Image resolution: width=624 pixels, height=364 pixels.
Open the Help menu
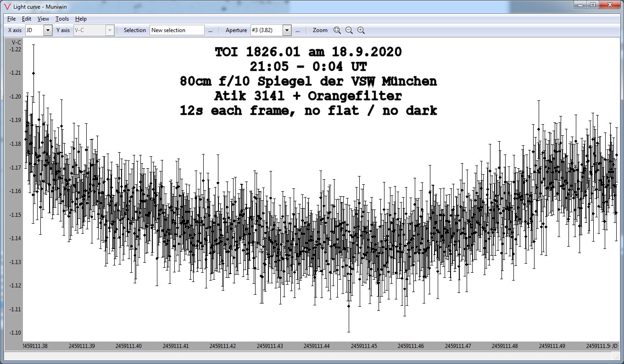pos(81,19)
